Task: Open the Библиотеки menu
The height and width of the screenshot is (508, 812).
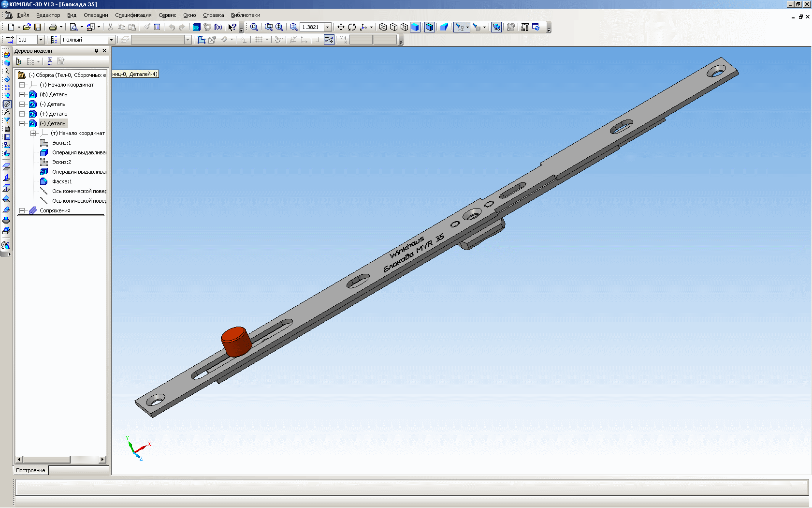Action: click(x=246, y=15)
